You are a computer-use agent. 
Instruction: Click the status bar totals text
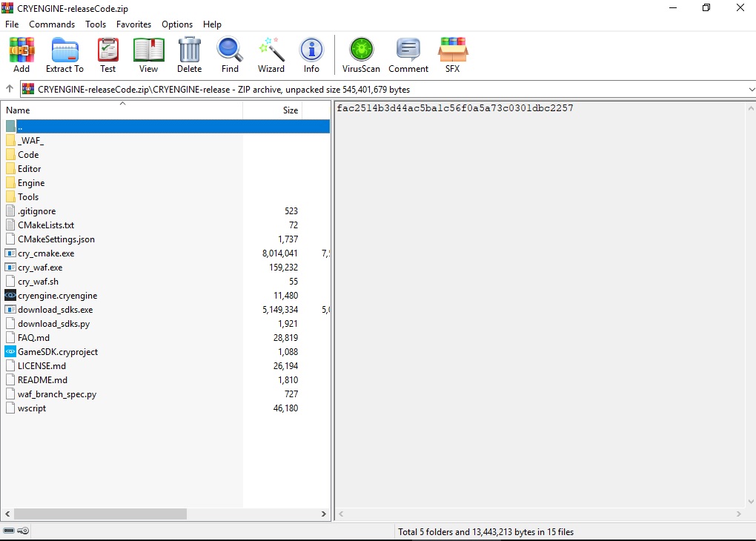pyautogui.click(x=485, y=532)
